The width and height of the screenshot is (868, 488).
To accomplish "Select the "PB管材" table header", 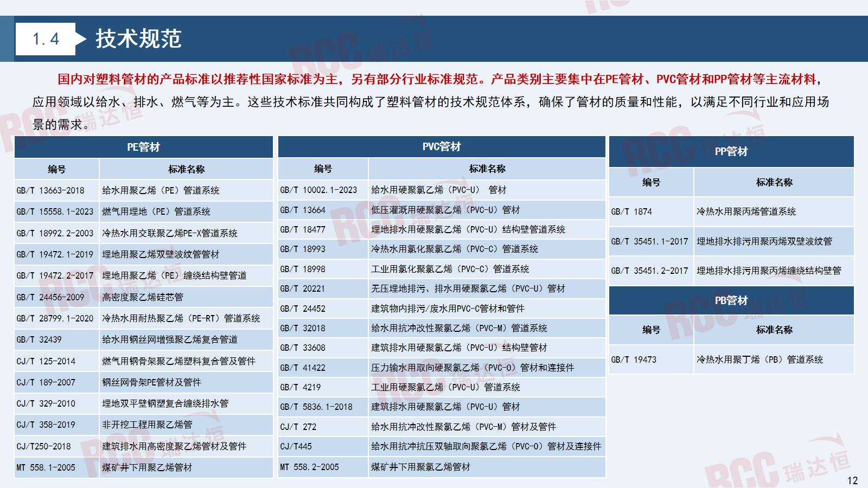I will point(731,300).
